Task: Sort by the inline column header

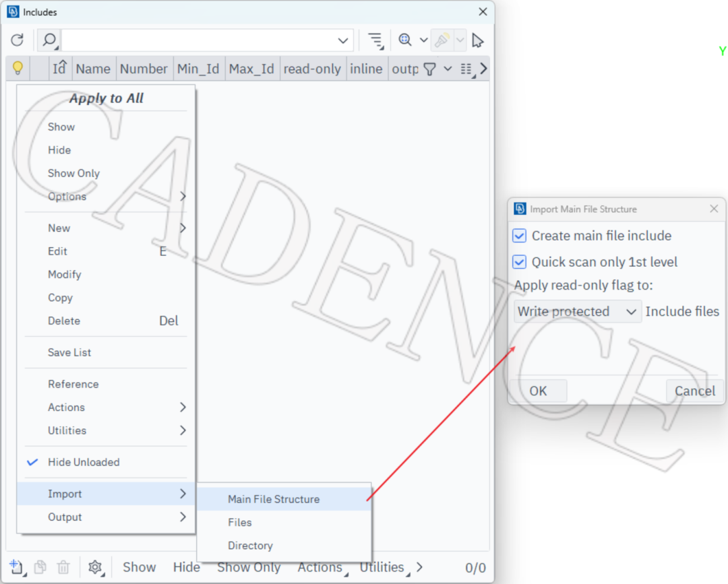Action: 366,69
